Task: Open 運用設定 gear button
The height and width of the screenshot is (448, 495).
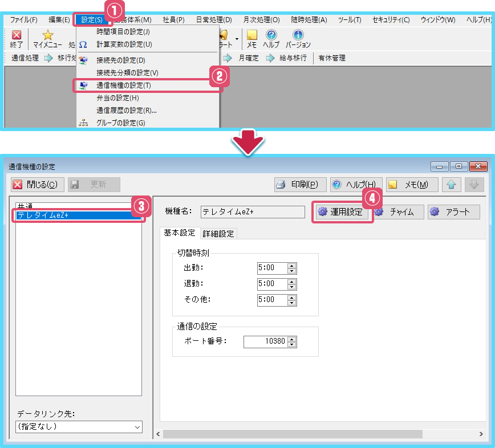Action: coord(342,212)
